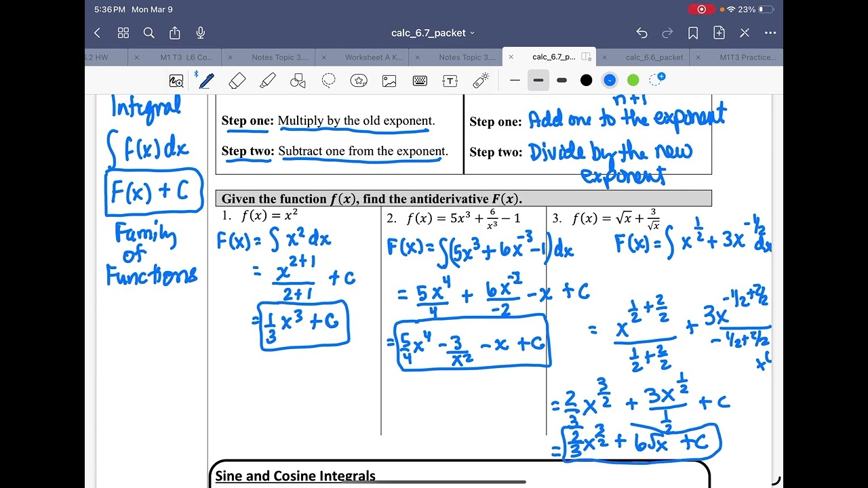
Task: Switch to the M1T3 Practice... tab
Action: [x=747, y=58]
